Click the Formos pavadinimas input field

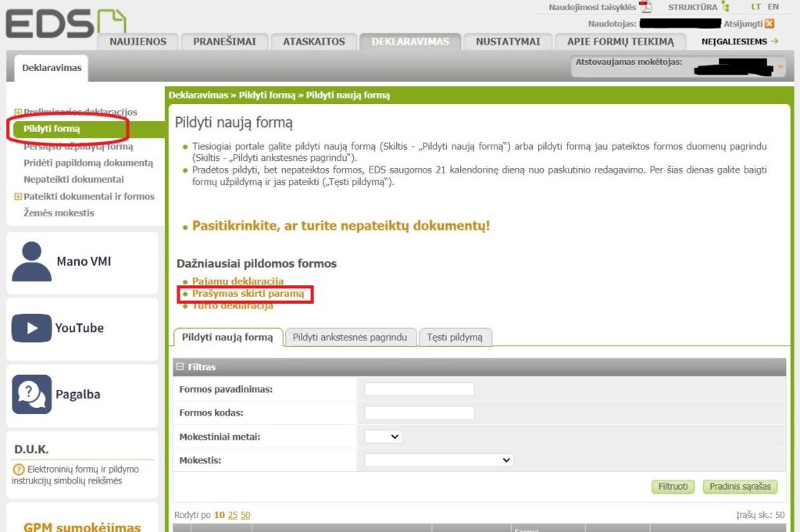click(x=420, y=389)
